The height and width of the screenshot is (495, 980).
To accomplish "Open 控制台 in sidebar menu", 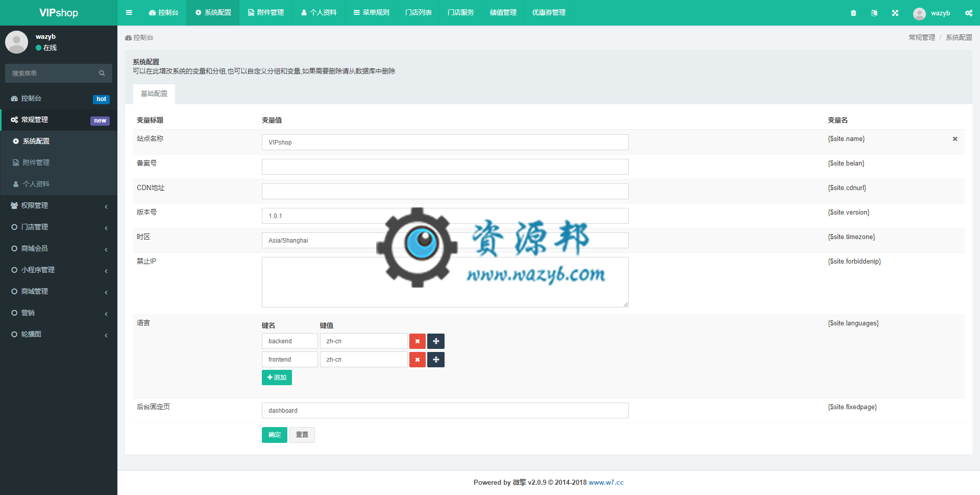I will [59, 99].
